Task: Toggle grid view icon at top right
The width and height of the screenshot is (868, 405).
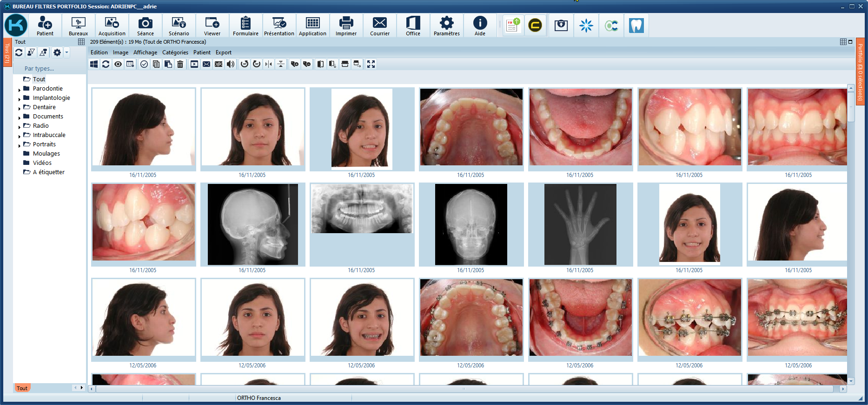Action: (x=843, y=42)
